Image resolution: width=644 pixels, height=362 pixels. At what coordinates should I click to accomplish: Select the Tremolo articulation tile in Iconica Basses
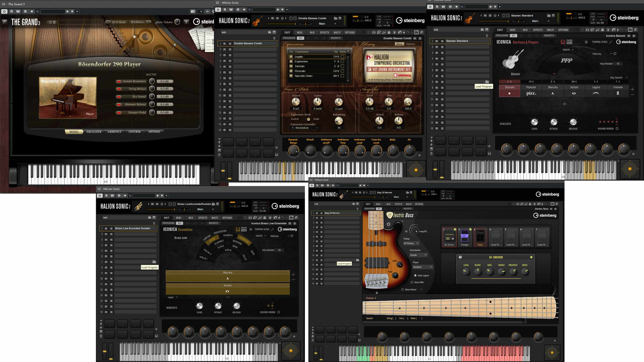coord(618,90)
